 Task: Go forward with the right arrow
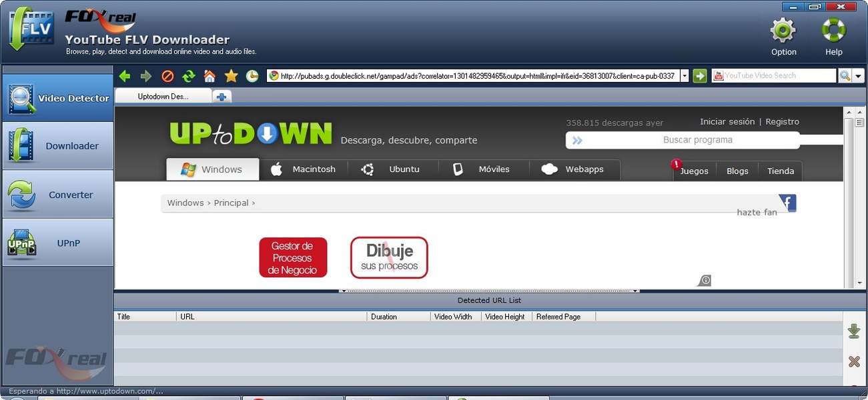point(145,76)
